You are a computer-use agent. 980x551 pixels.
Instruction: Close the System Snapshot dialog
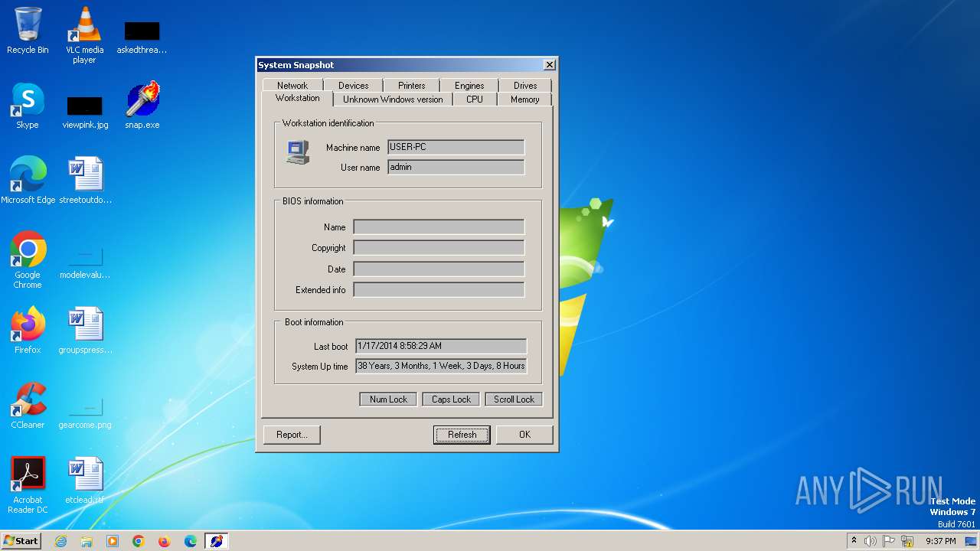pyautogui.click(x=549, y=65)
